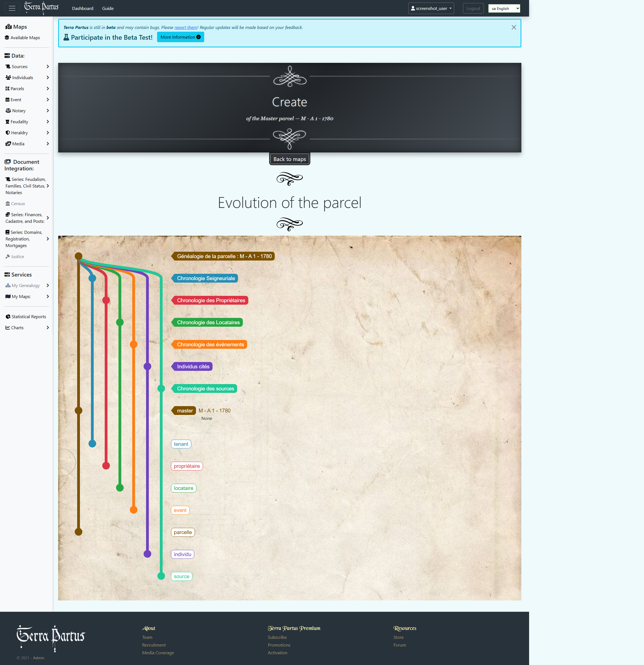Open the screenshot_user account dropdown
This screenshot has height=665, width=644.
point(431,9)
